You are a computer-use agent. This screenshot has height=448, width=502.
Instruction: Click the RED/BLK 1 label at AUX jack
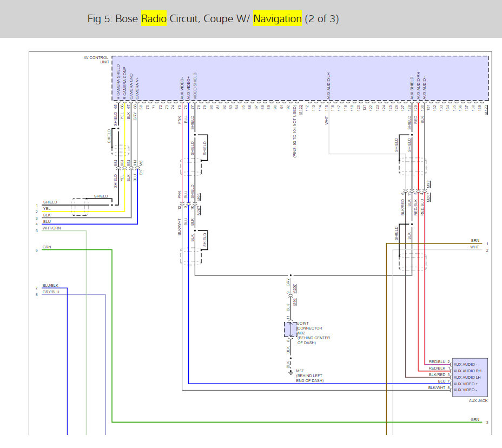tap(439, 368)
